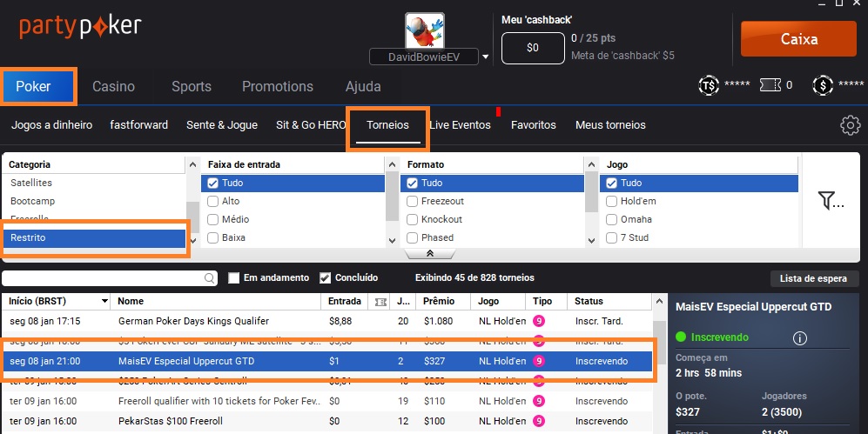Toggle Tudo checkbox under Jogo
This screenshot has height=434, width=868.
tap(612, 183)
